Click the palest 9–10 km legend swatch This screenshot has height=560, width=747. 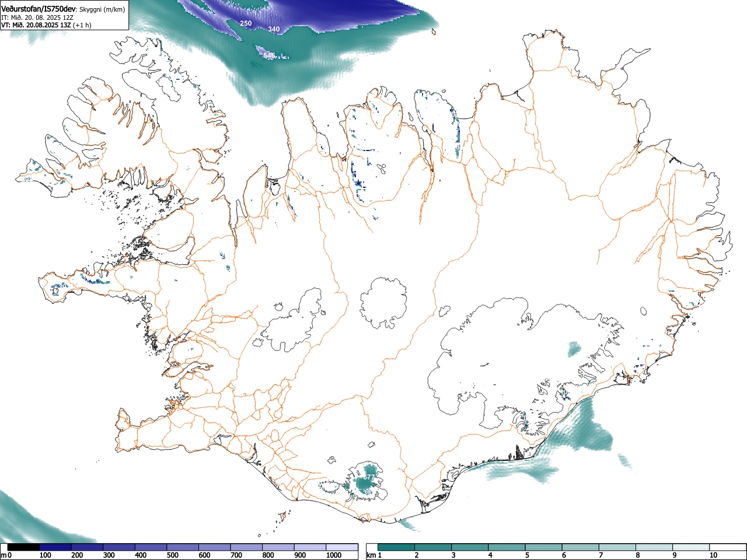[691, 547]
